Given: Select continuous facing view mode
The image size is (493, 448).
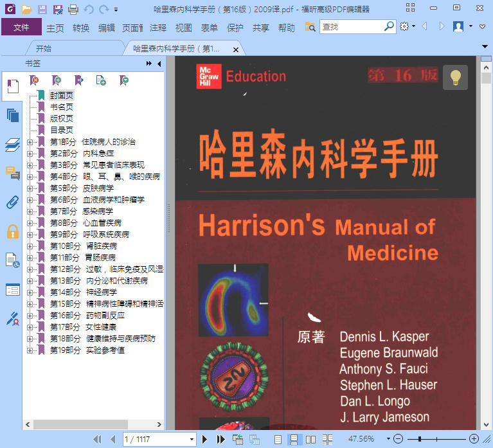Looking at the screenshot, I should (327, 439).
